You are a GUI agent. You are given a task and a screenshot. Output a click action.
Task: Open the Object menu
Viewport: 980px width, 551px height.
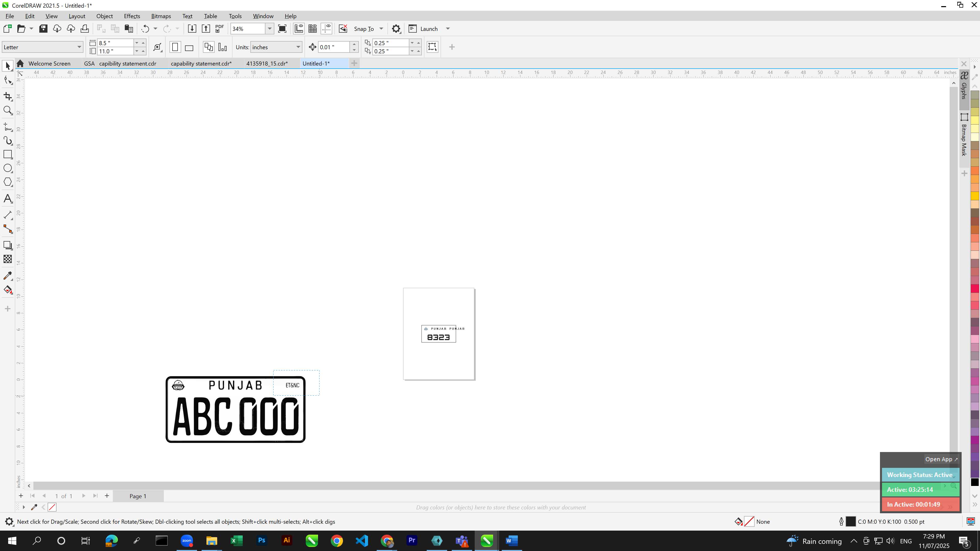[x=104, y=16]
